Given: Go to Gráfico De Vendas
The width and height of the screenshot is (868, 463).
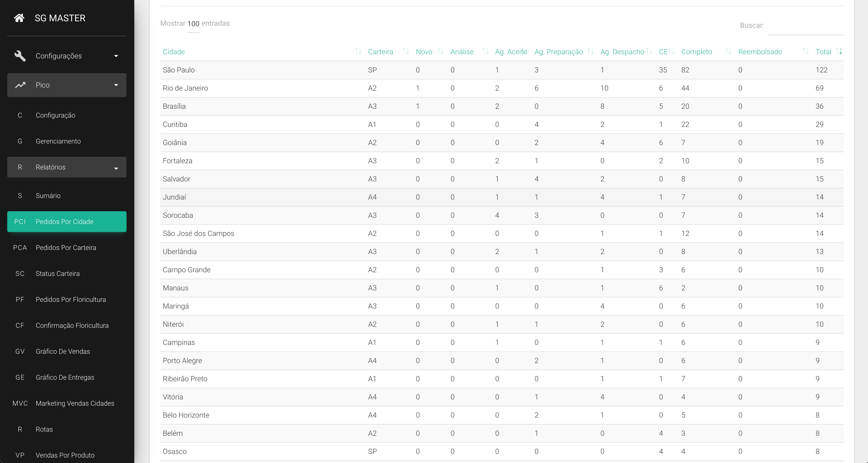Looking at the screenshot, I should point(63,351).
